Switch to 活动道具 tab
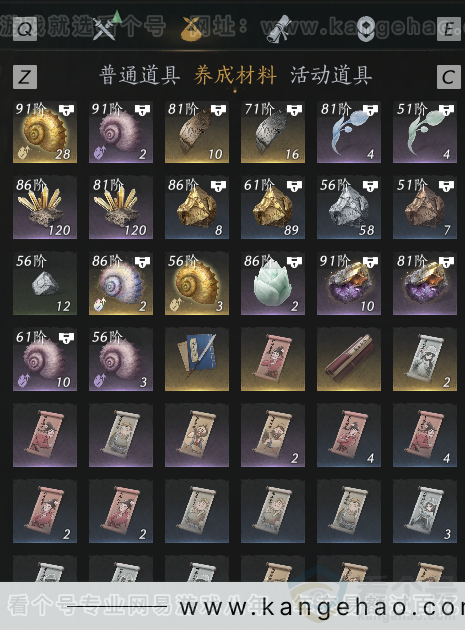 click(331, 76)
